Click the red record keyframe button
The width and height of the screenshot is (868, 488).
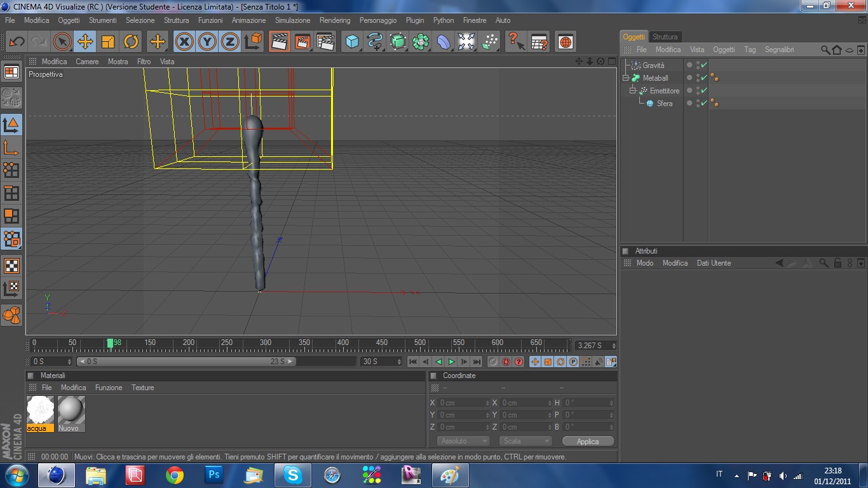click(x=506, y=362)
